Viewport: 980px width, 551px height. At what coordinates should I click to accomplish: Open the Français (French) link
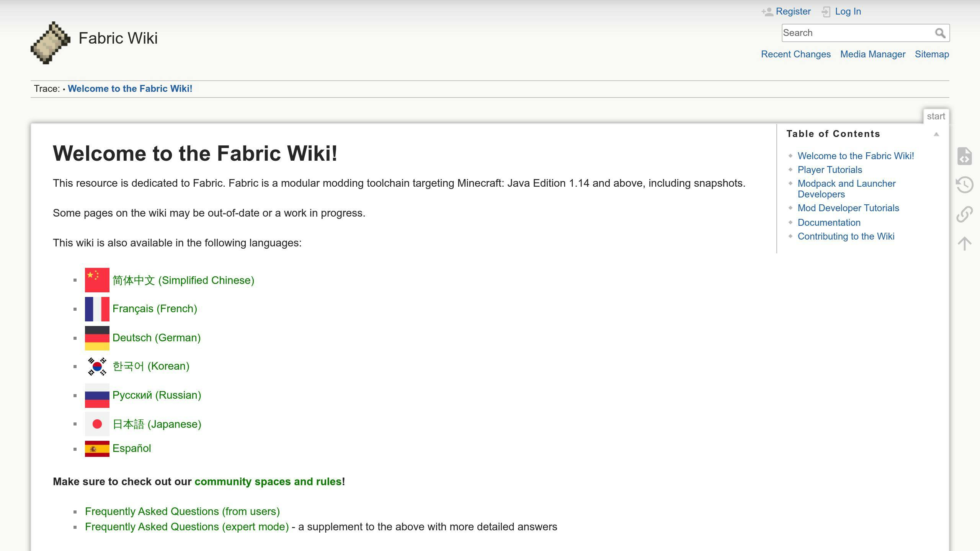(155, 309)
